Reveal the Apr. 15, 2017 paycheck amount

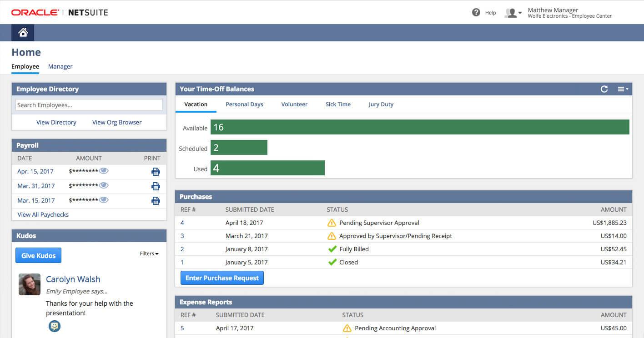pyautogui.click(x=104, y=171)
